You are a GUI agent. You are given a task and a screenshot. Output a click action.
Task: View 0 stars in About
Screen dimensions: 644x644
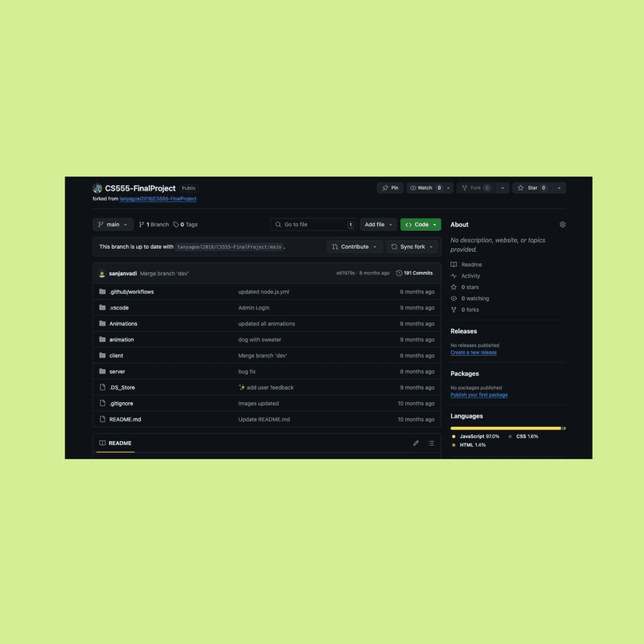[x=465, y=287]
